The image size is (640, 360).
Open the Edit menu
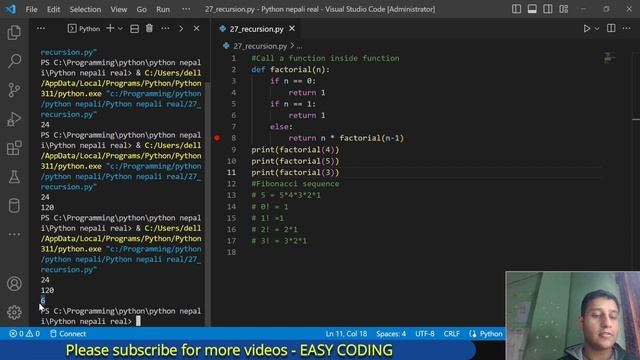click(53, 9)
